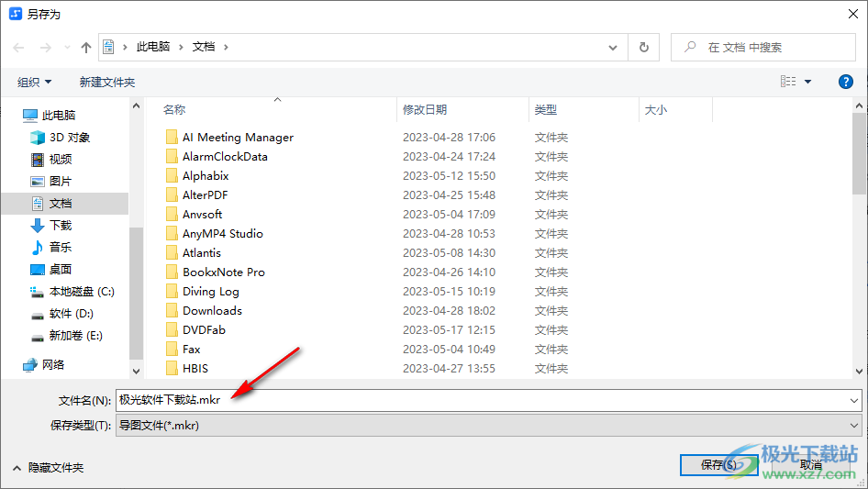The image size is (868, 489).
Task: Sort by 类型 column header
Action: pos(546,110)
